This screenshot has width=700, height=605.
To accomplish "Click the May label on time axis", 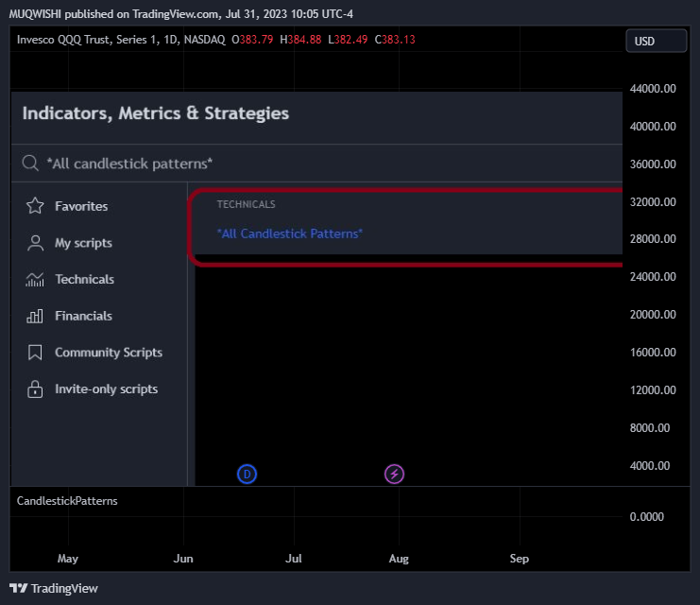I will [68, 559].
